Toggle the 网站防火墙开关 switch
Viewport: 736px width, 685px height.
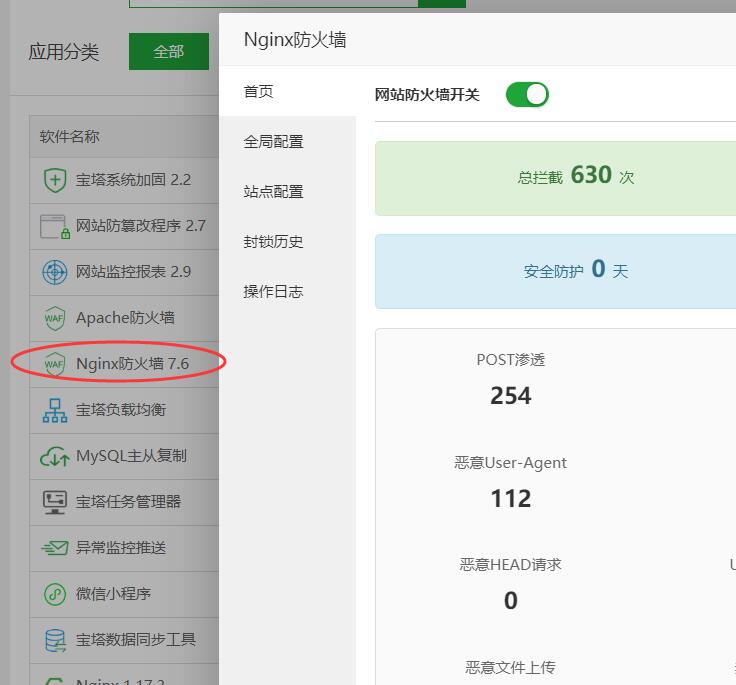tap(527, 95)
